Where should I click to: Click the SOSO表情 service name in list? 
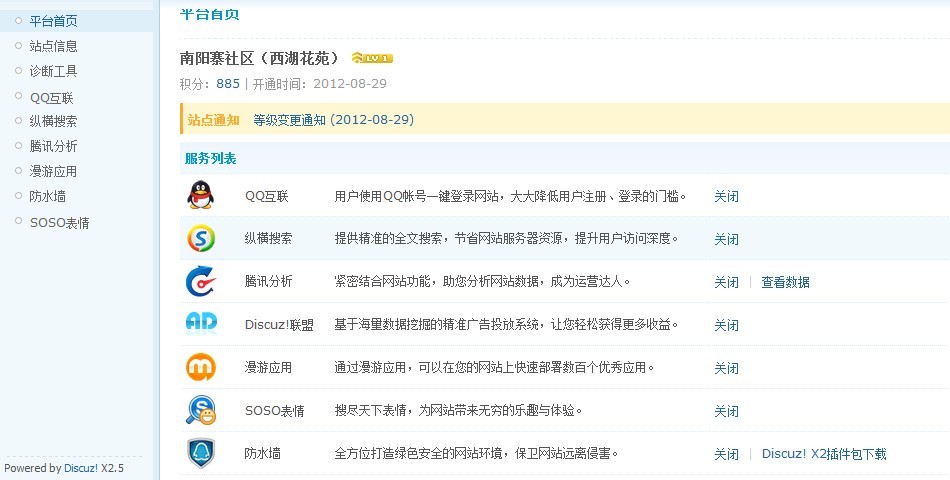pyautogui.click(x=274, y=411)
